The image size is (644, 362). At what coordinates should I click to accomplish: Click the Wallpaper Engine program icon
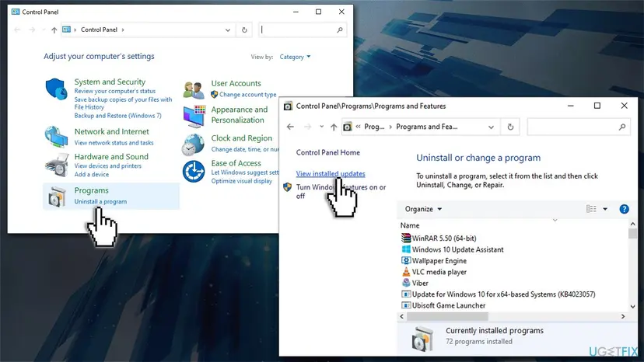406,260
